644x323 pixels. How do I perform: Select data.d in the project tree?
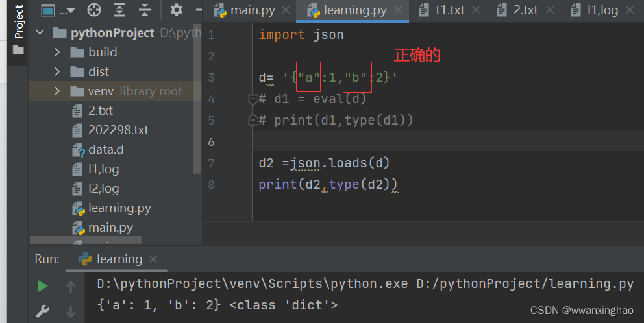(x=106, y=149)
